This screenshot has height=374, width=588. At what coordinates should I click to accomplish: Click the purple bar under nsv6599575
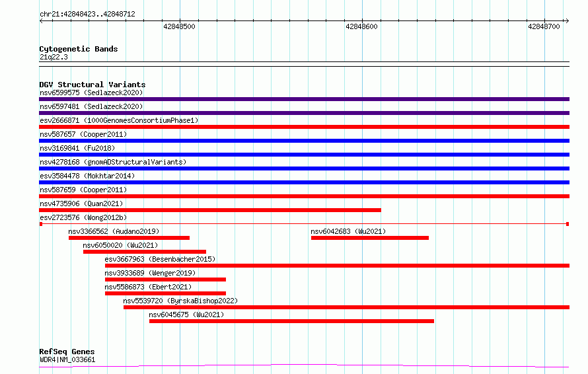(x=304, y=99)
